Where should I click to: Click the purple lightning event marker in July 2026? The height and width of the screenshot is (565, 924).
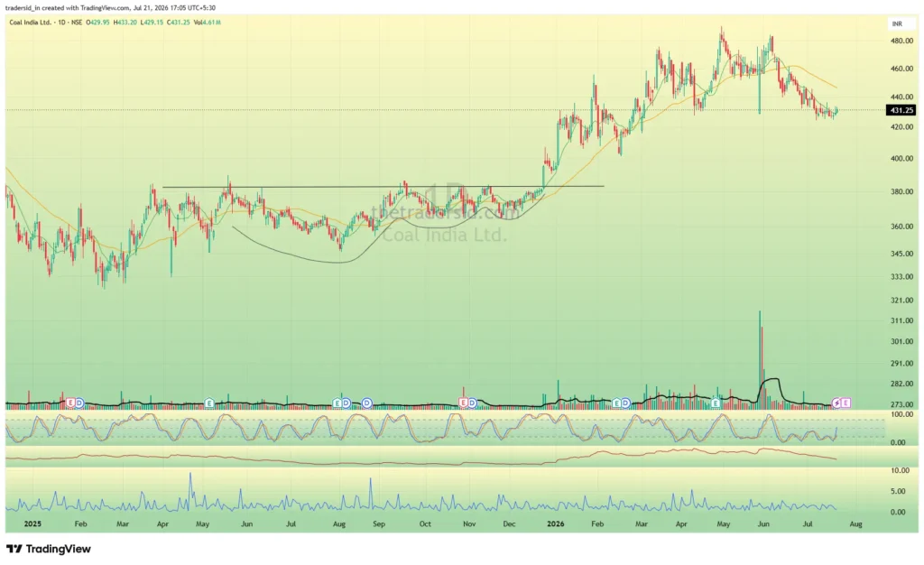click(836, 403)
